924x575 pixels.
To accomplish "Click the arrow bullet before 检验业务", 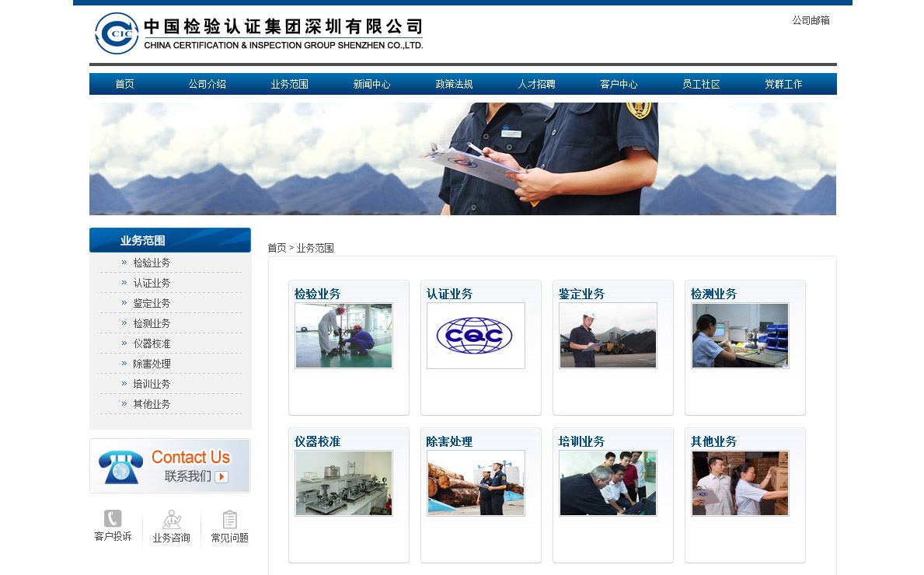I will coord(124,263).
